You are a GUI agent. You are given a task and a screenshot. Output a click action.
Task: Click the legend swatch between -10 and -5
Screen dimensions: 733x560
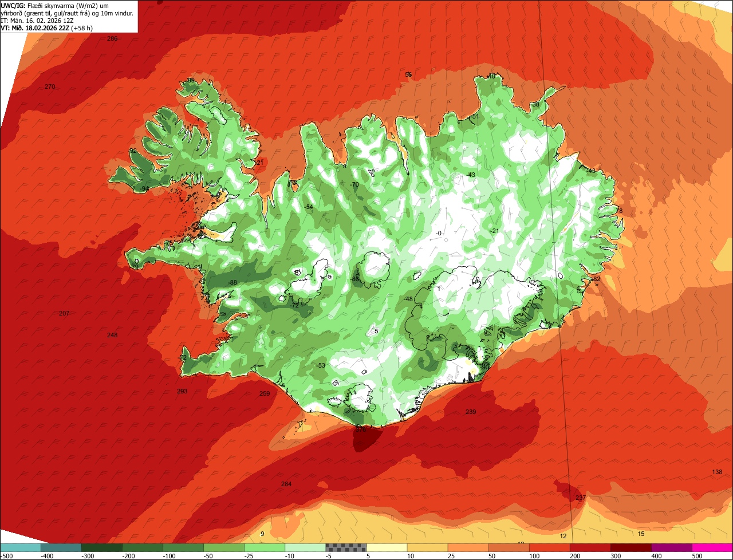click(305, 547)
